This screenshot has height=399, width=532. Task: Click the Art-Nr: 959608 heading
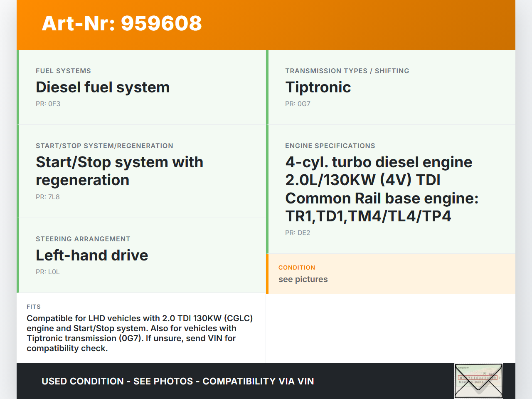click(x=122, y=23)
